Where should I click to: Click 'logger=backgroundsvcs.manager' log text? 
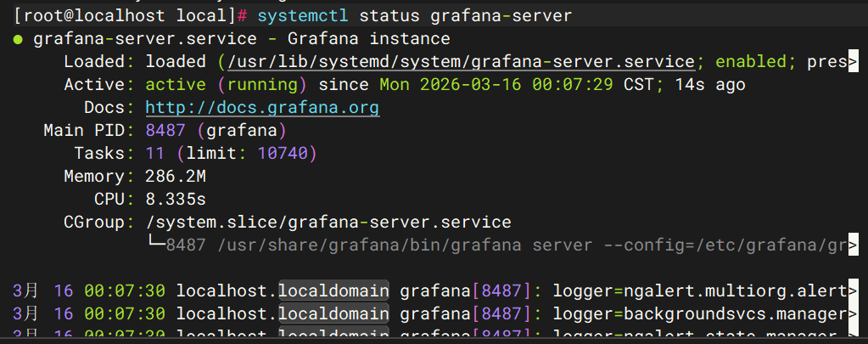700,314
